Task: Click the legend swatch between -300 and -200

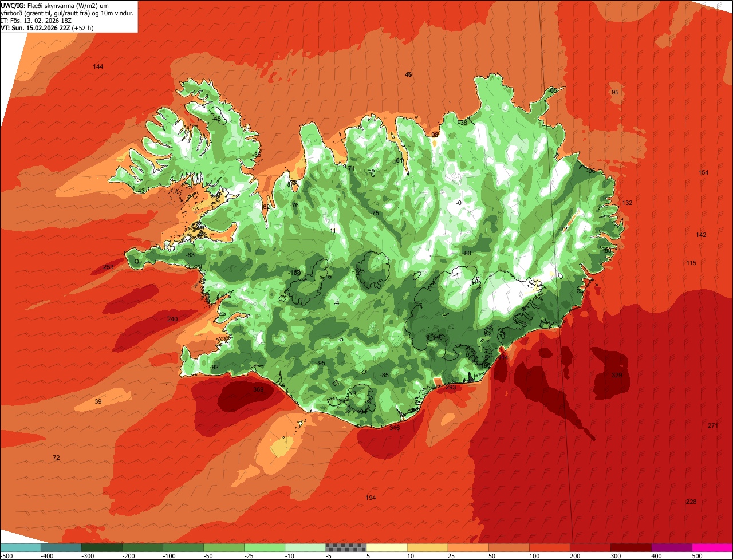Action: 102,547
